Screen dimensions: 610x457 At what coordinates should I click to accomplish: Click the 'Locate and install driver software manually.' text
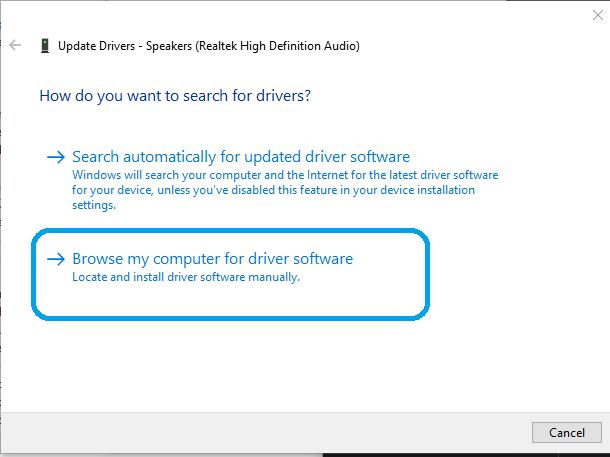186,277
